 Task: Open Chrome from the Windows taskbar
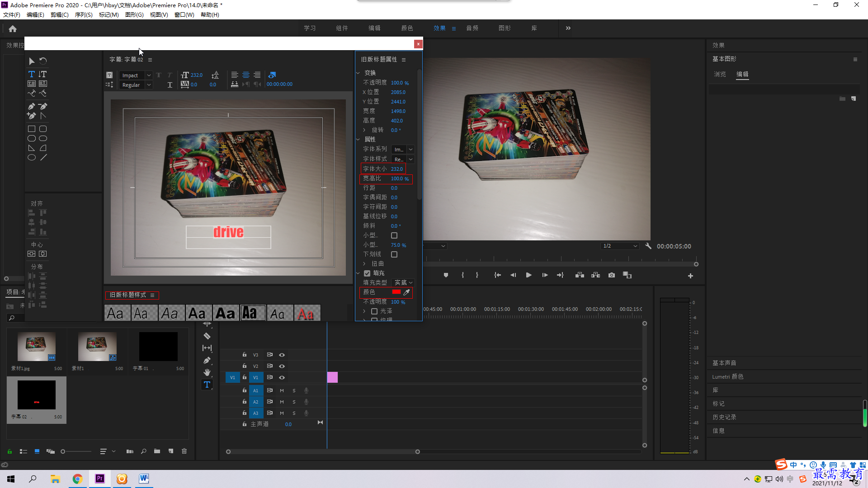click(x=77, y=479)
